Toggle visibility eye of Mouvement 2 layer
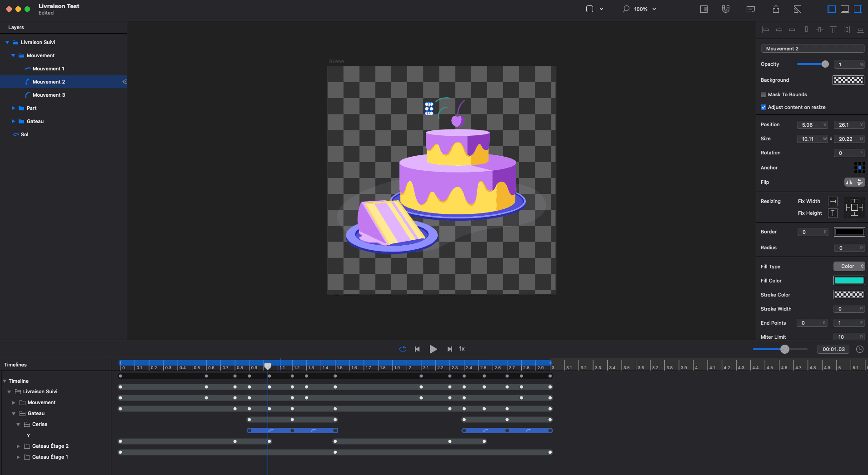 tap(125, 82)
